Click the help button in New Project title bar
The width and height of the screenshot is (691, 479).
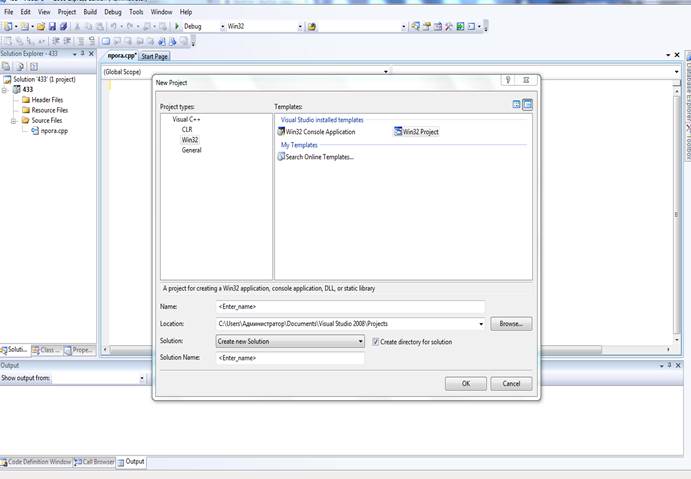point(508,80)
